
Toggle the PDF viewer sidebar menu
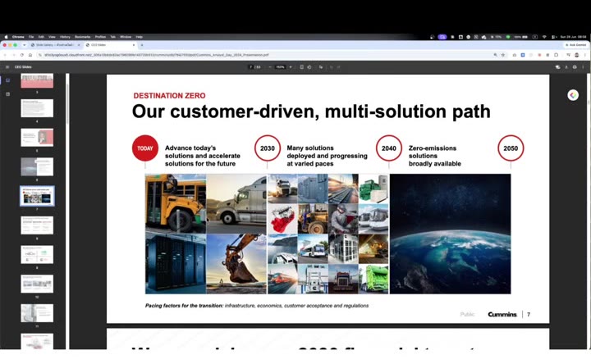pyautogui.click(x=7, y=67)
